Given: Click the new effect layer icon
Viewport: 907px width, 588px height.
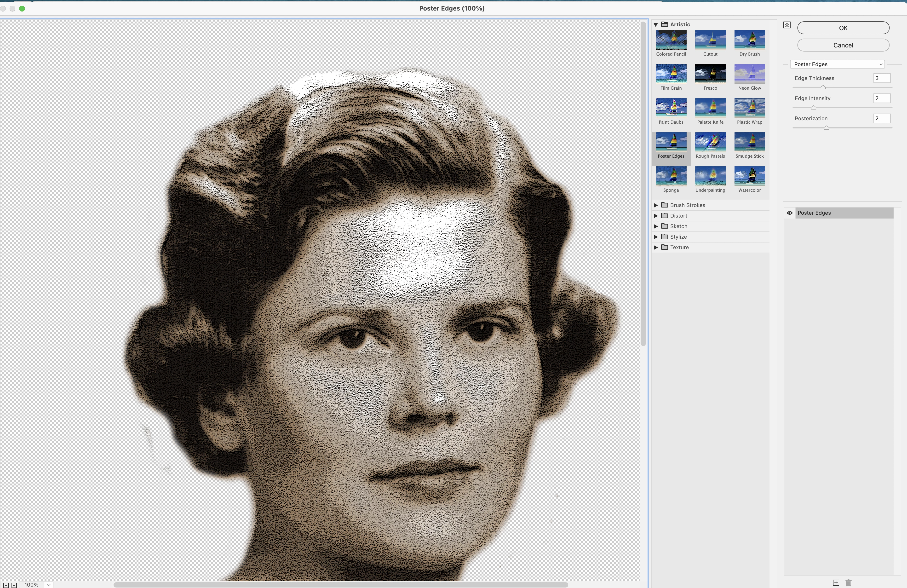Looking at the screenshot, I should coord(836,582).
